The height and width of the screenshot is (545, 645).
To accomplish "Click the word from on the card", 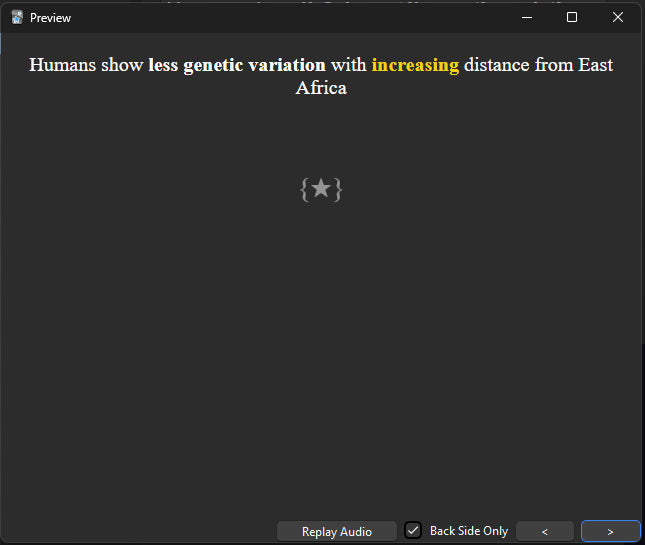I will tap(554, 65).
